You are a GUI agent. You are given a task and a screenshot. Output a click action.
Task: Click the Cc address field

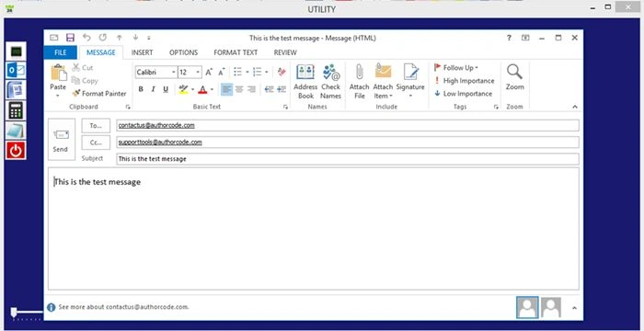pos(348,143)
